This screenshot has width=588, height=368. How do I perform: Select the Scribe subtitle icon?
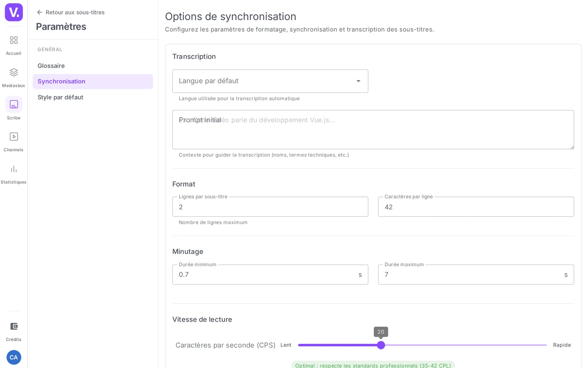pyautogui.click(x=14, y=105)
